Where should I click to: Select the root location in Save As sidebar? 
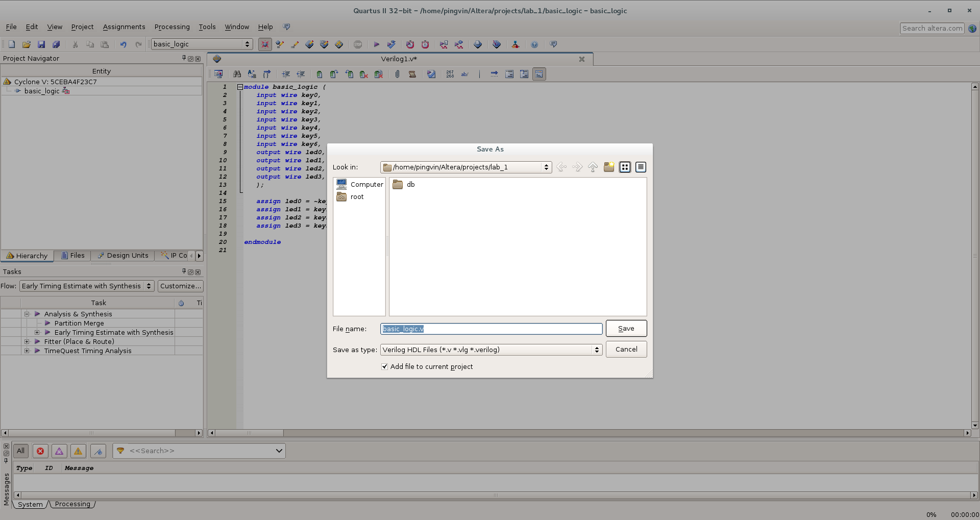coord(350,196)
